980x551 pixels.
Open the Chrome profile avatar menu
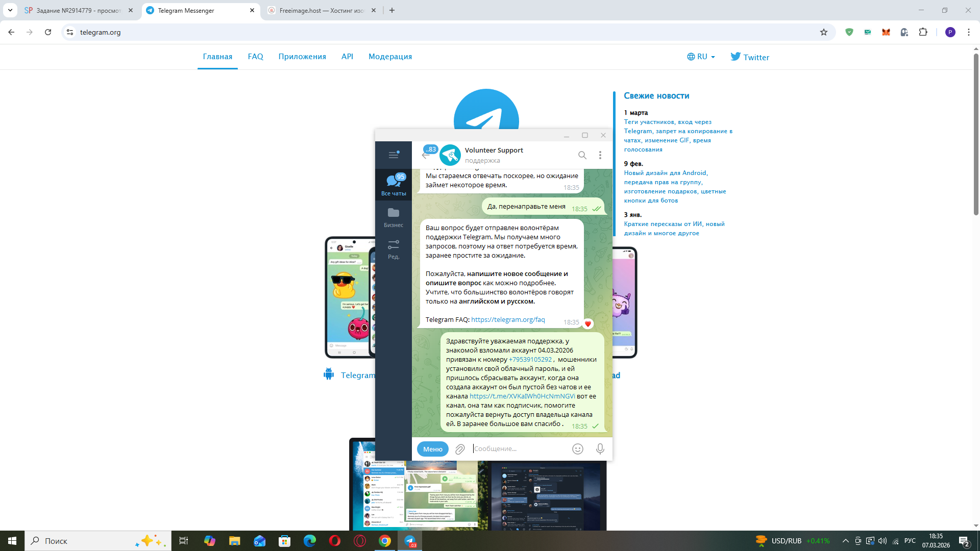pyautogui.click(x=950, y=32)
